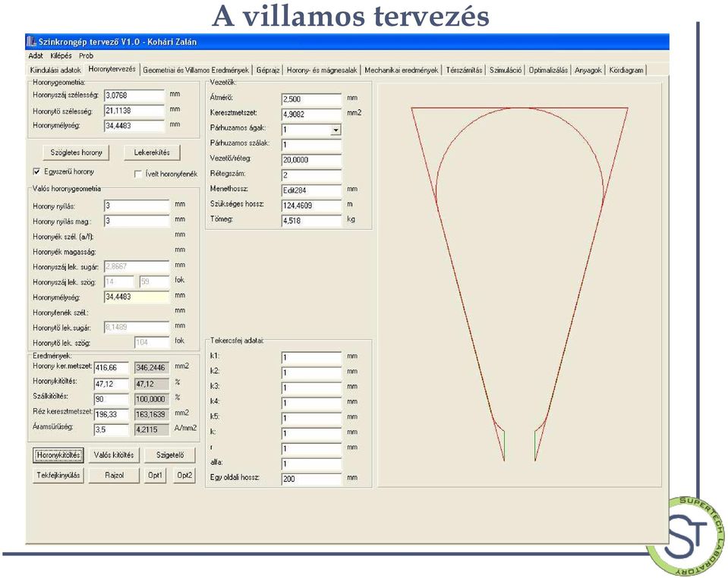Click the Szigetelő button

[x=170, y=455]
